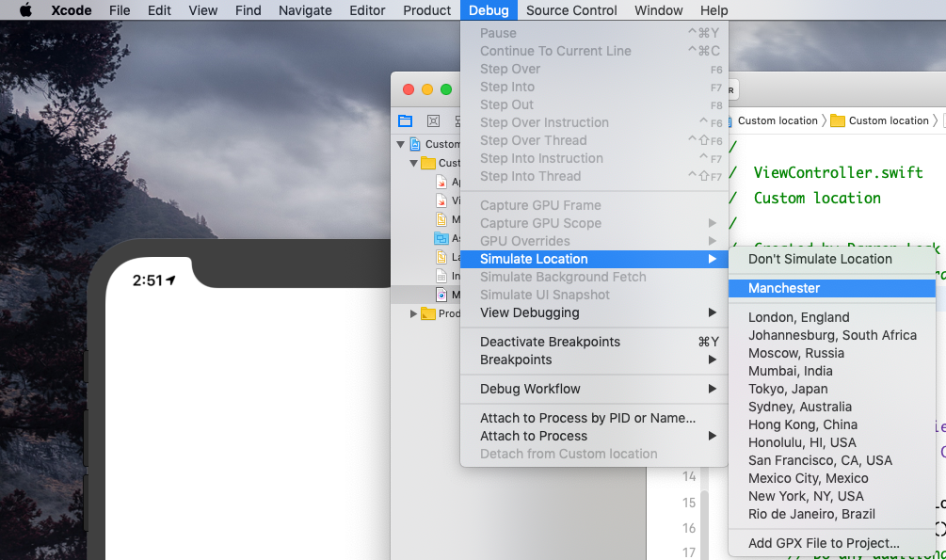Select the second Swift file icon
Image resolution: width=946 pixels, height=560 pixels.
click(x=441, y=200)
